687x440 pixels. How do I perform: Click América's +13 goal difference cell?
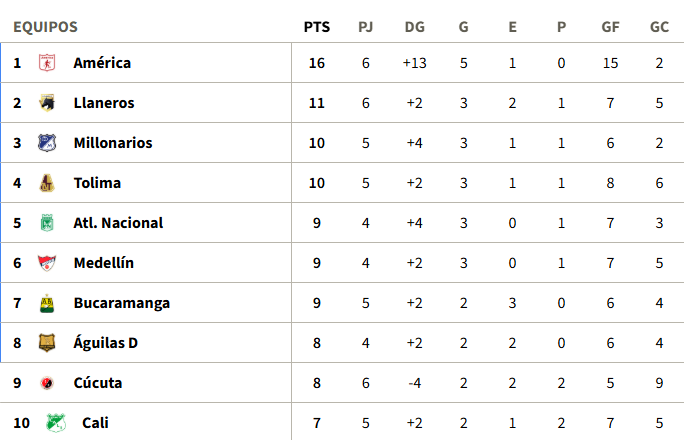(x=414, y=63)
